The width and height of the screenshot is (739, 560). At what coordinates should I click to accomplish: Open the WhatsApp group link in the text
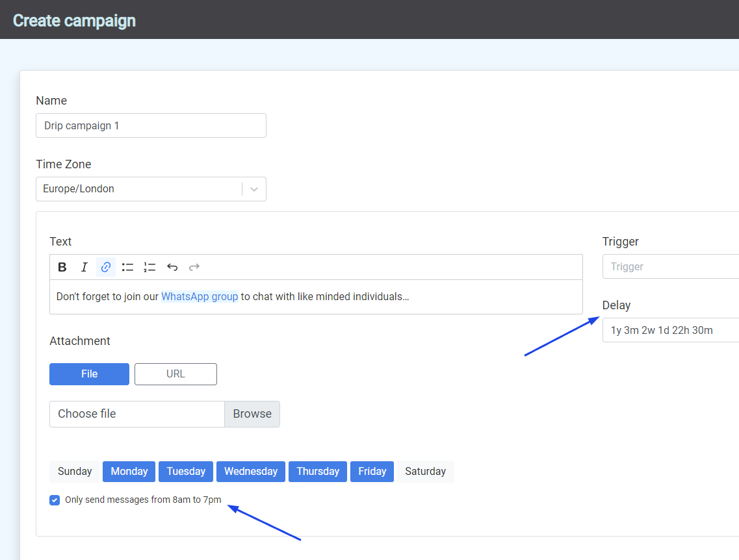pos(200,296)
